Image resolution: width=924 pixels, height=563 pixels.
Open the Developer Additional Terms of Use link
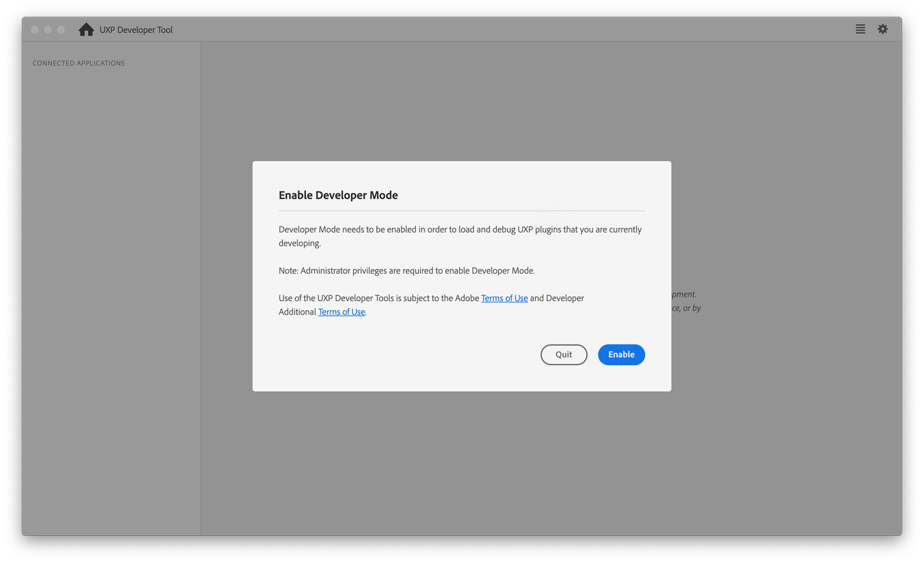click(x=341, y=312)
